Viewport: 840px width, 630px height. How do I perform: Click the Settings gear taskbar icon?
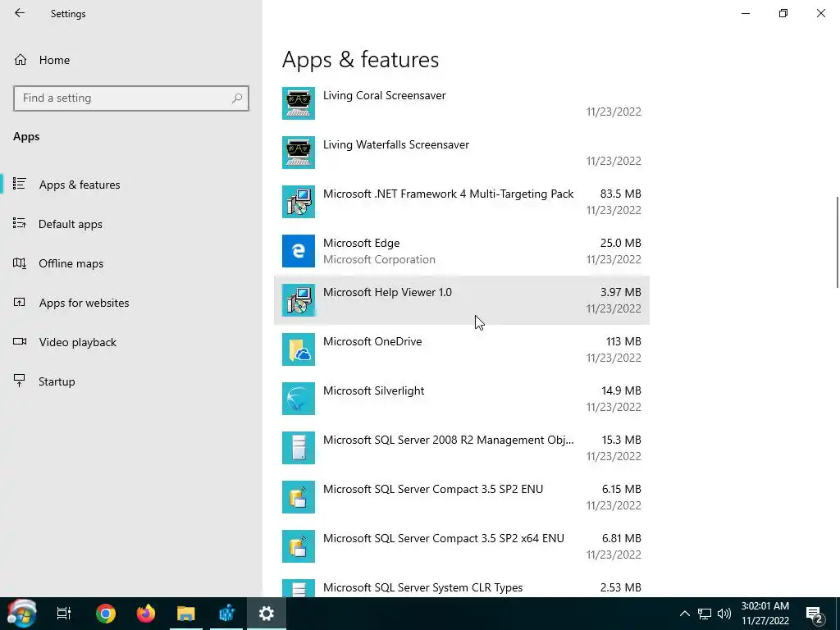(x=267, y=614)
